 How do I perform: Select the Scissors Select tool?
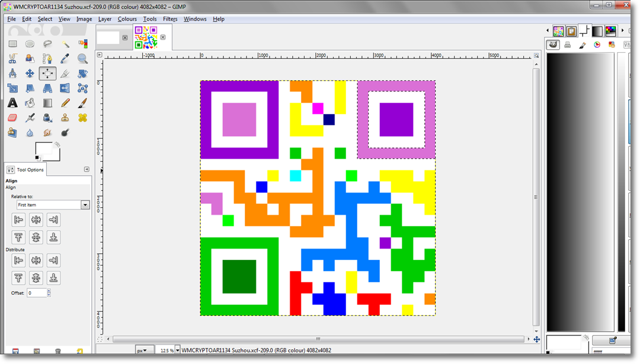tap(12, 59)
